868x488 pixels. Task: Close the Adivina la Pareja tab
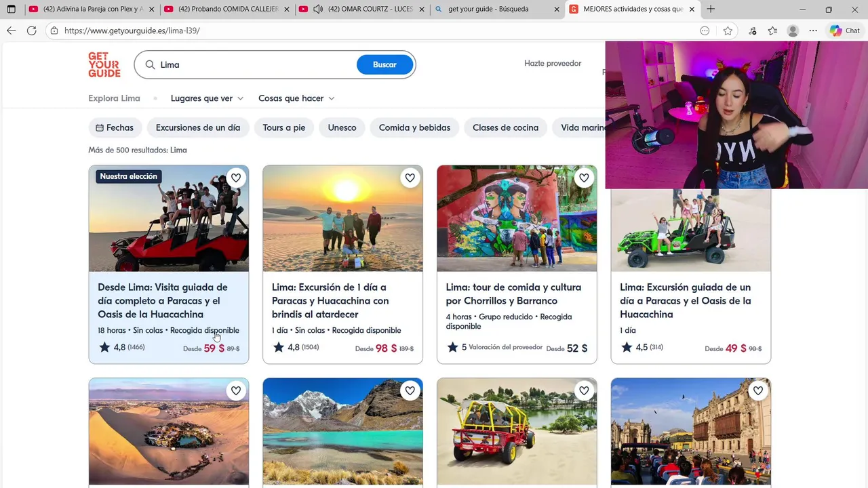click(x=151, y=9)
